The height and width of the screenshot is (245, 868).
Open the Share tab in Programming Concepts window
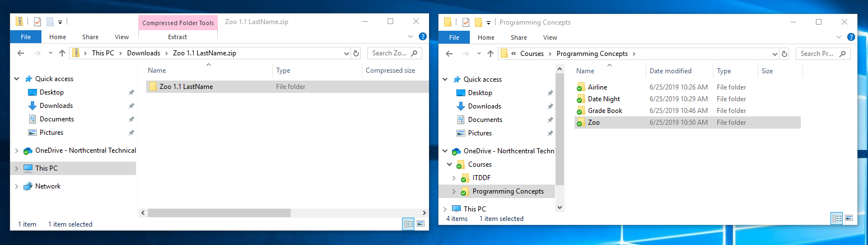click(519, 37)
